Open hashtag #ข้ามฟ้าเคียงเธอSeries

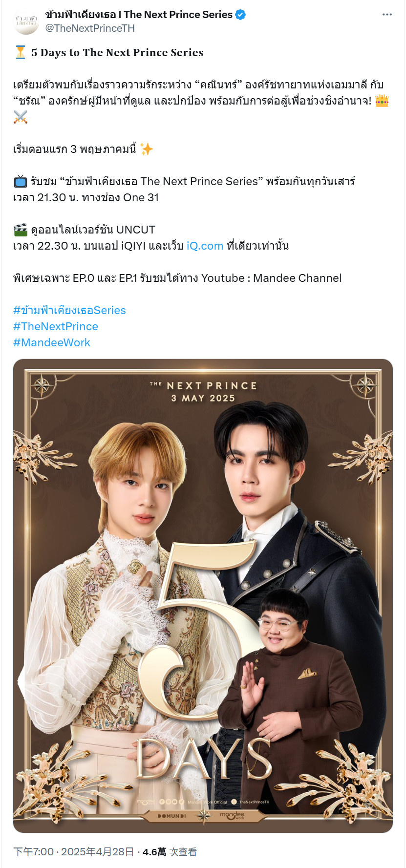[69, 310]
